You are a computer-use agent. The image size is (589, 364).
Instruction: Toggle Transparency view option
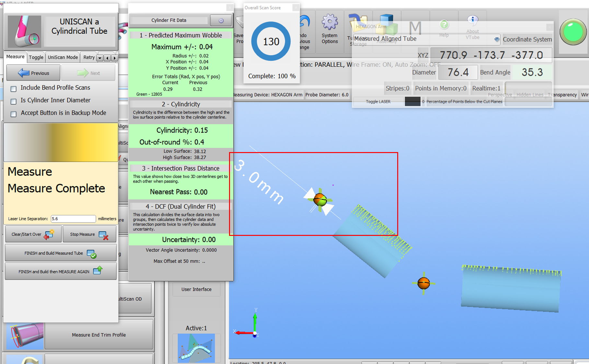click(x=562, y=95)
